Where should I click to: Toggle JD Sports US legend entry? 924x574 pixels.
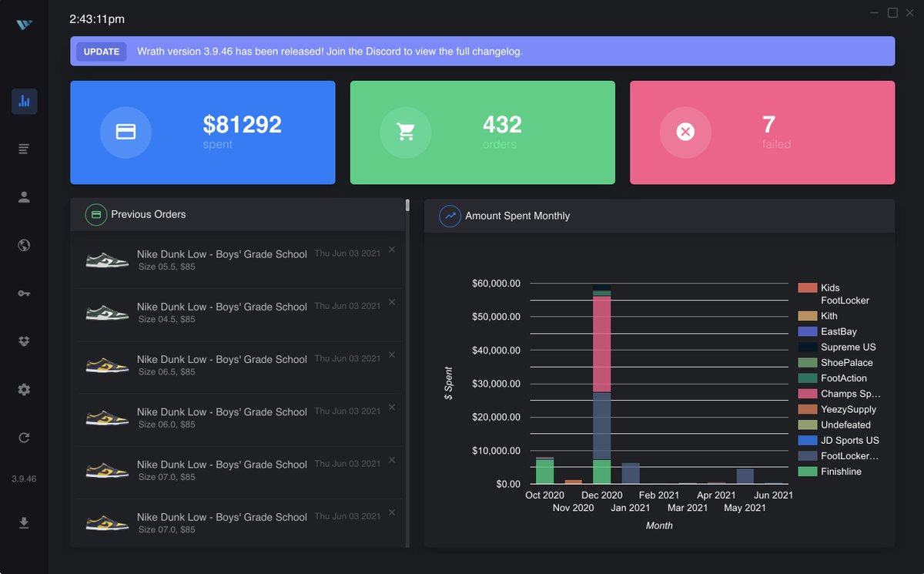839,441
